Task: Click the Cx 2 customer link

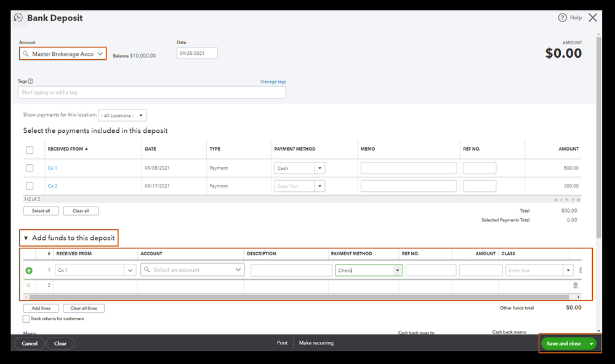Action: (x=52, y=186)
